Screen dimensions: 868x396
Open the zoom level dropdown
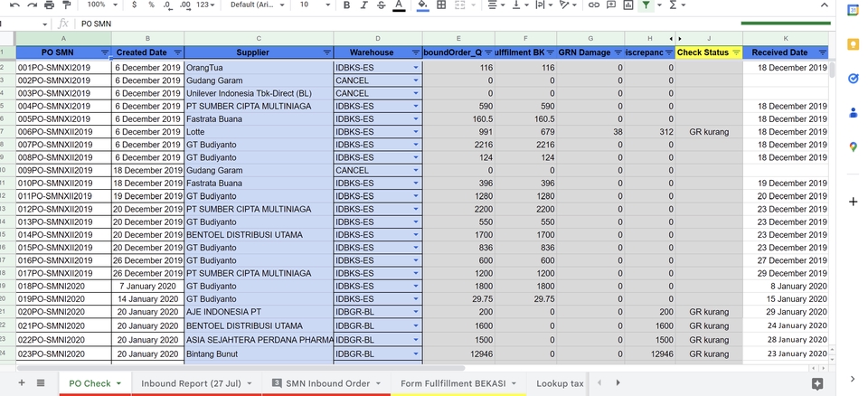point(103,5)
